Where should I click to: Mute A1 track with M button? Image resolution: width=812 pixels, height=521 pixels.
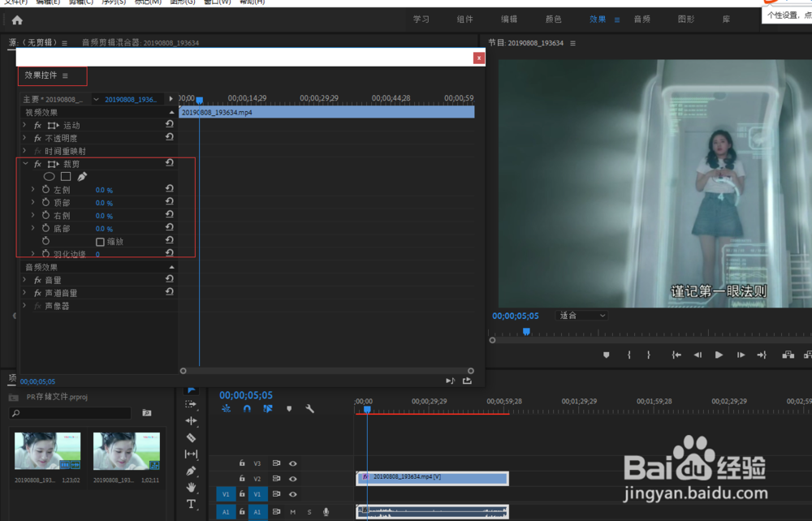click(x=293, y=512)
